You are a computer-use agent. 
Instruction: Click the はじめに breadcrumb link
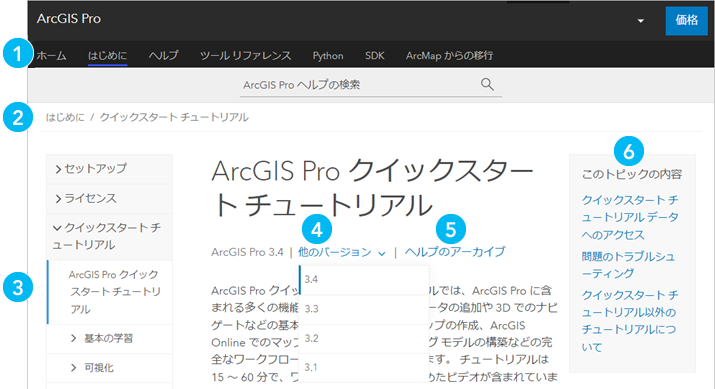pos(65,118)
